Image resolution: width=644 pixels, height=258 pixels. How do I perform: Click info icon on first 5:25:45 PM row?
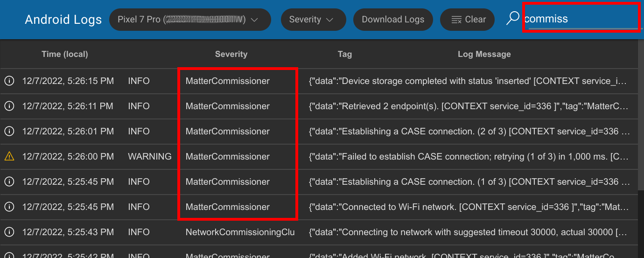tap(9, 182)
